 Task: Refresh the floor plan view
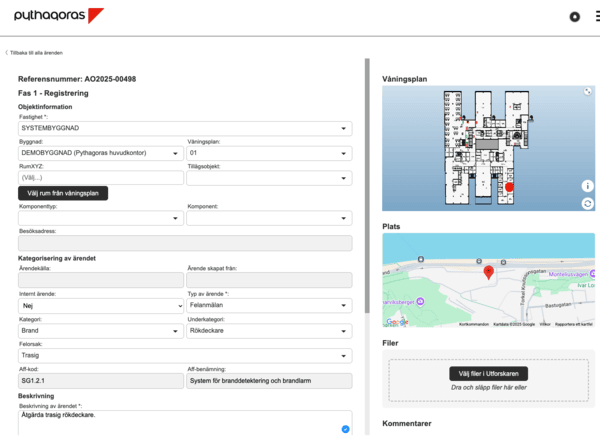coord(587,203)
